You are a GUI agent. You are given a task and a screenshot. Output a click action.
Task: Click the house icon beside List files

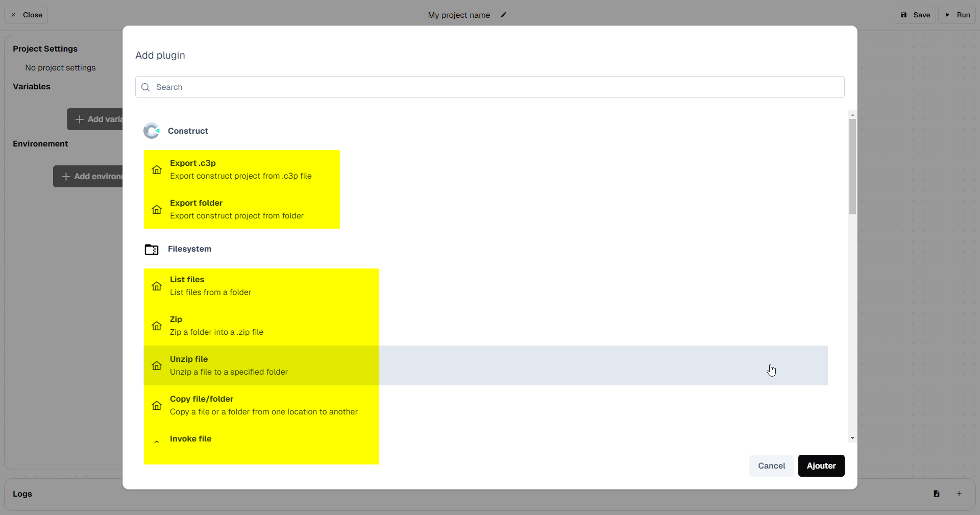pyautogui.click(x=157, y=286)
